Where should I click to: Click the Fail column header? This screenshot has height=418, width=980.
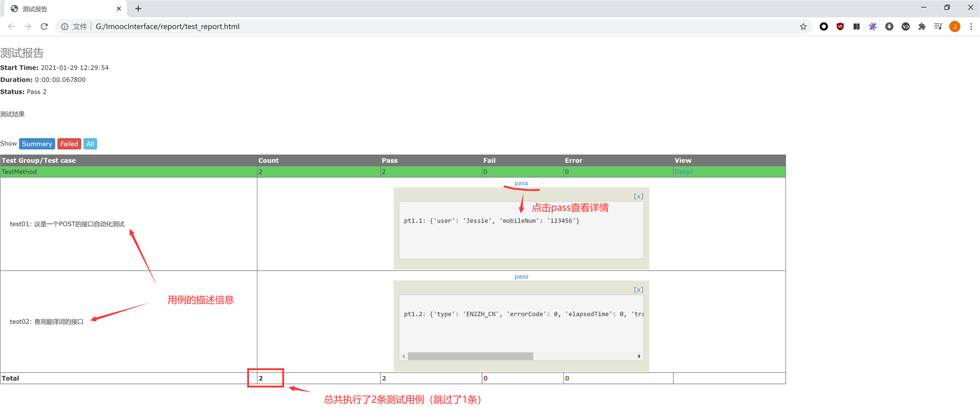click(489, 161)
